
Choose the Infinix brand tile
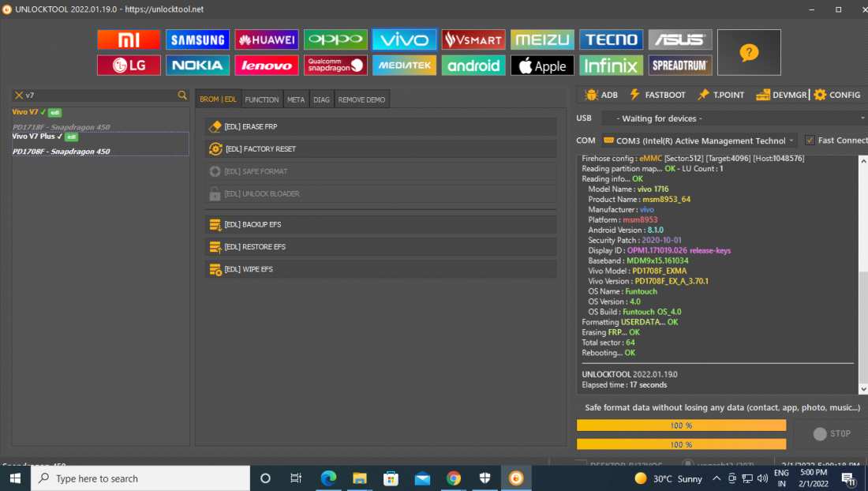pos(611,66)
